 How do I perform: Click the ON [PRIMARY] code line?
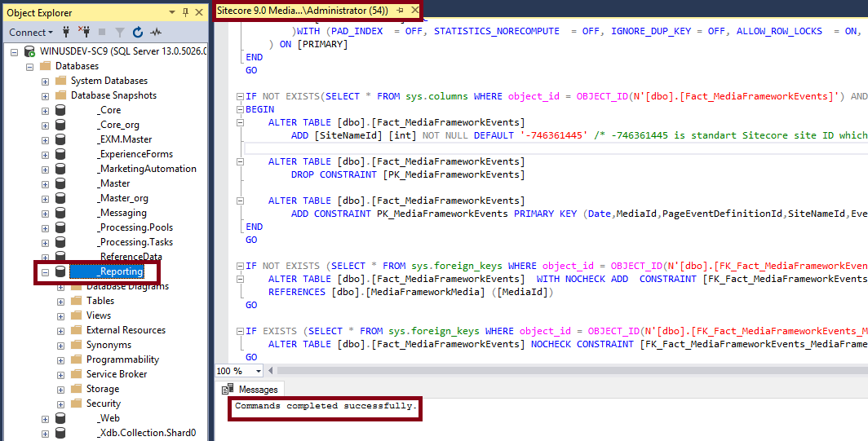(x=308, y=44)
